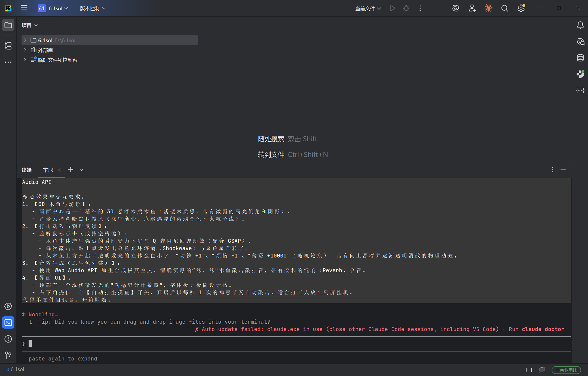Screen dimensions: 588x376
Task: Open the Git version control tool window
Action: [x=8, y=355]
